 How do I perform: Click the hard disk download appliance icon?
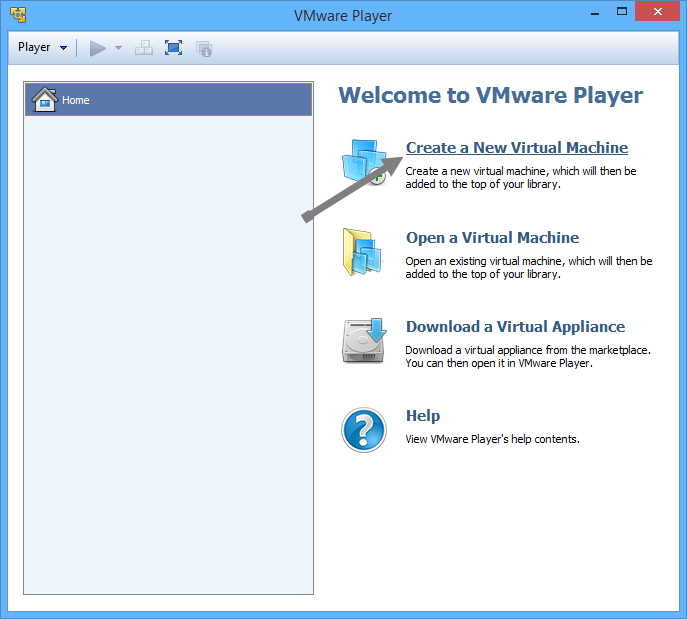click(x=364, y=341)
